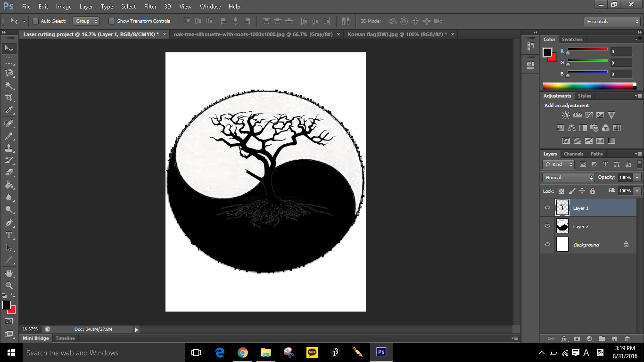The height and width of the screenshot is (362, 644).
Task: Click the Delete layer trash icon
Action: coord(627,338)
